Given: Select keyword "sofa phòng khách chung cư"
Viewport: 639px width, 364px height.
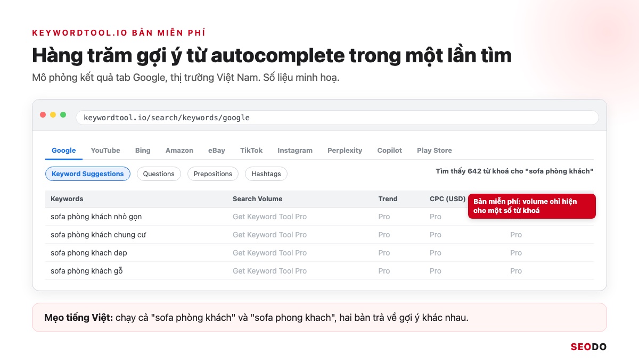Looking at the screenshot, I should point(99,235).
